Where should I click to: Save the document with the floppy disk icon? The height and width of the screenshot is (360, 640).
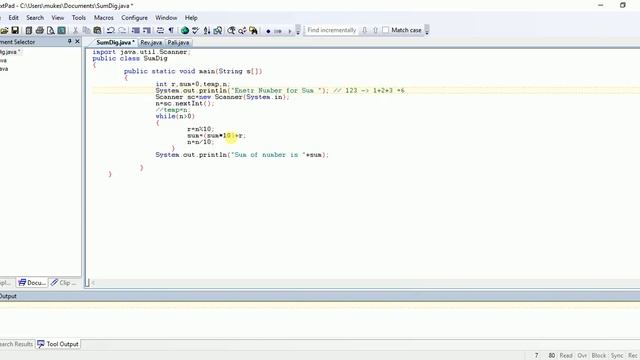(15, 30)
